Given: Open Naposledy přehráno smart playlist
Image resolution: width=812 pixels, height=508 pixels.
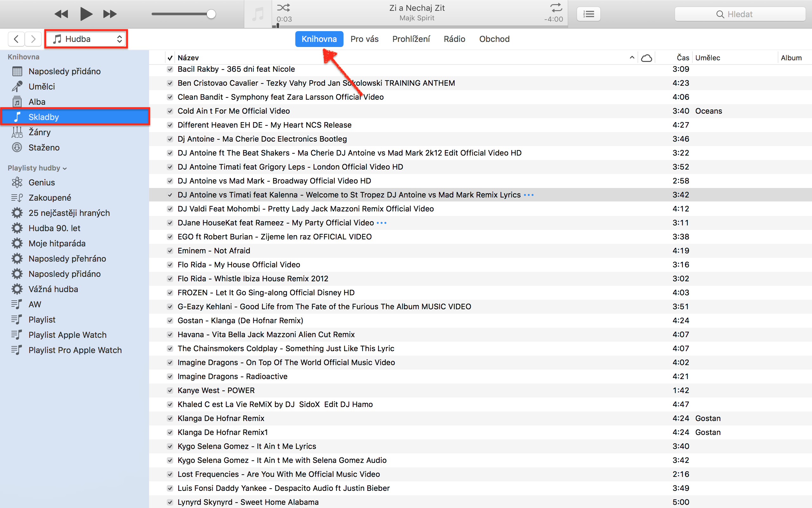Looking at the screenshot, I should click(x=75, y=259).
